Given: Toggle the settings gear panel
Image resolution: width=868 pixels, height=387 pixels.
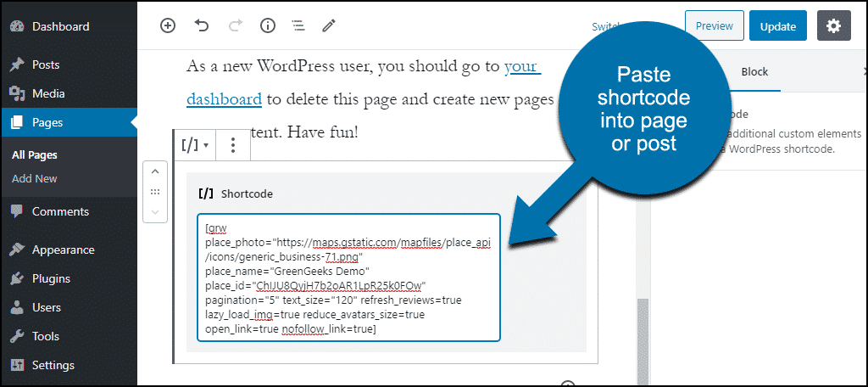Looking at the screenshot, I should [x=834, y=26].
